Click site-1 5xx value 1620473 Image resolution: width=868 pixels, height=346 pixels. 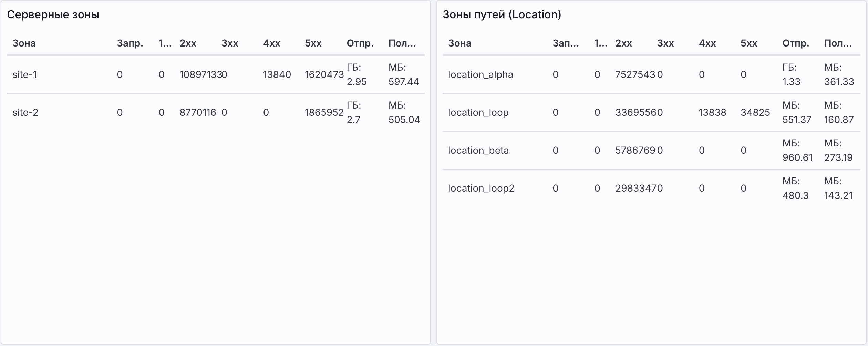pos(324,74)
